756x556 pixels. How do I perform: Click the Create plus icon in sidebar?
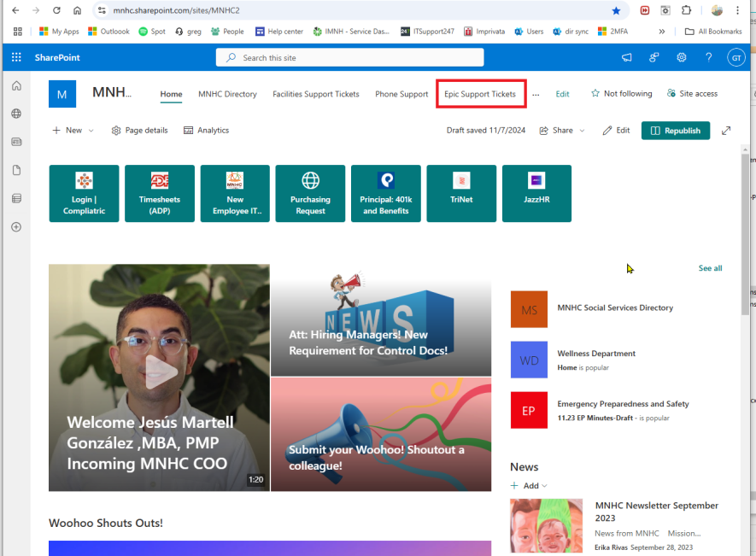click(x=16, y=227)
